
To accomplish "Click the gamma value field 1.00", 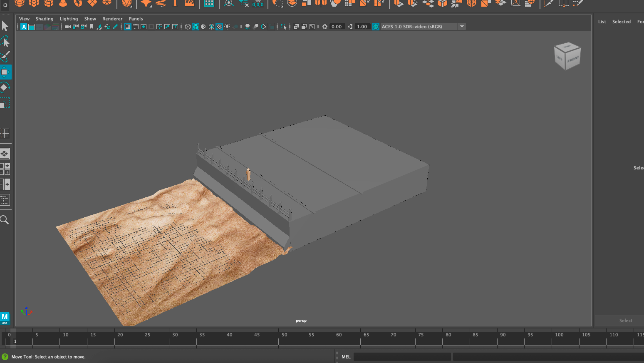I will (x=362, y=27).
